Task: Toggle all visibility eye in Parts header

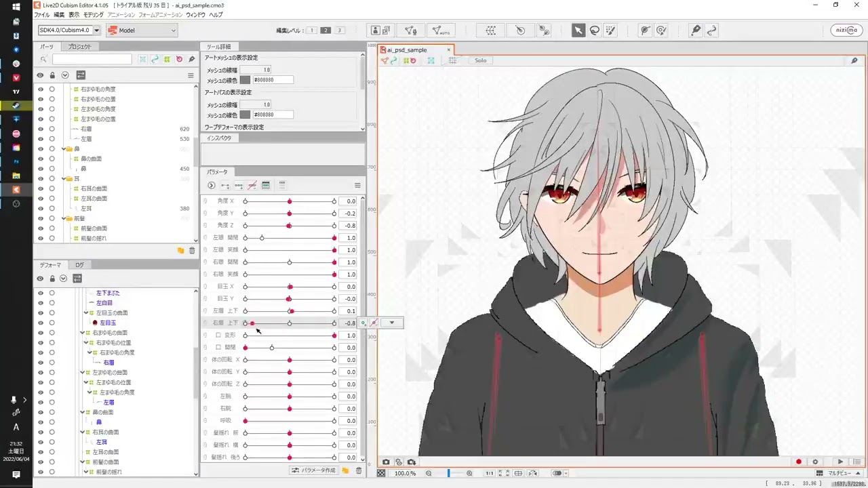Action: point(40,75)
